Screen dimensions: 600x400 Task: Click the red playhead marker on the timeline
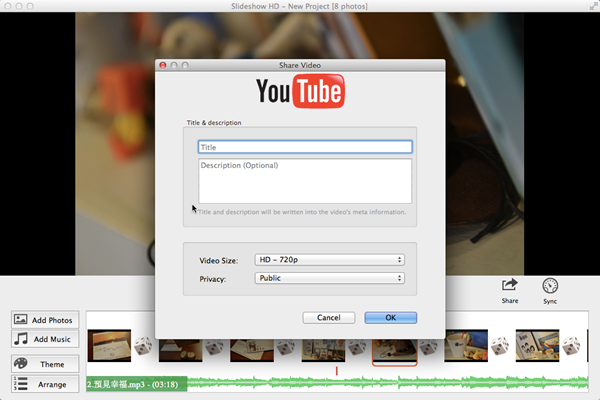tap(337, 371)
